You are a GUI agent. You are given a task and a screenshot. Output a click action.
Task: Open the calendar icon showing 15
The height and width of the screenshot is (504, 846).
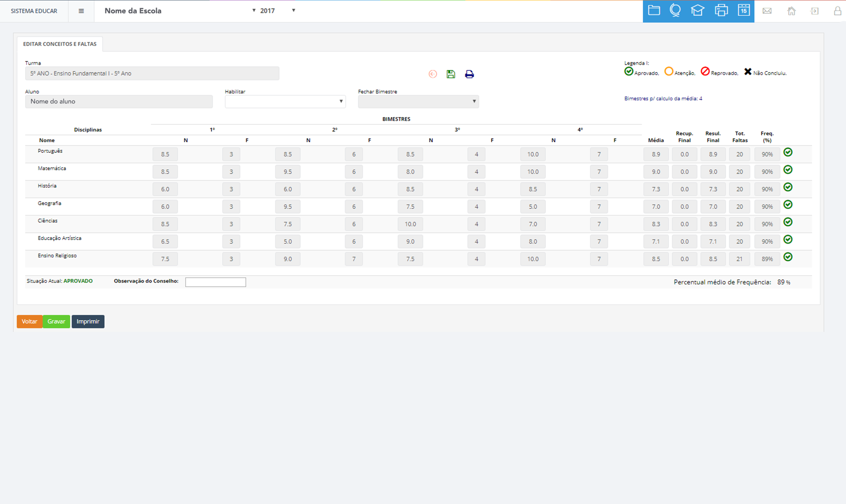[744, 10]
